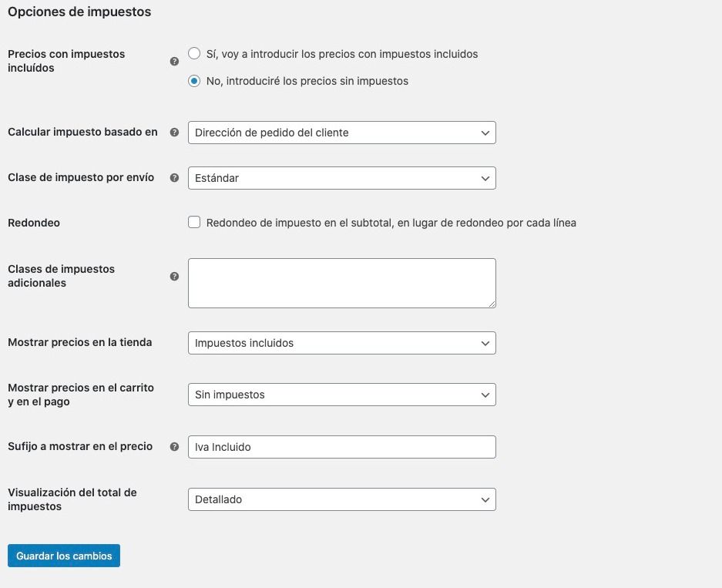Viewport: 722px width, 588px height.
Task: Expand Detallado tax total display dropdown
Action: click(341, 499)
